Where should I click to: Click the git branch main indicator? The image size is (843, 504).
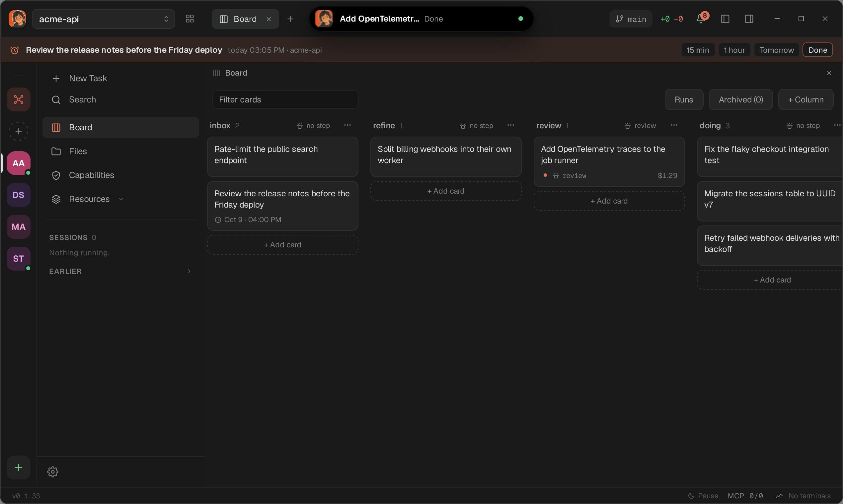(x=631, y=19)
